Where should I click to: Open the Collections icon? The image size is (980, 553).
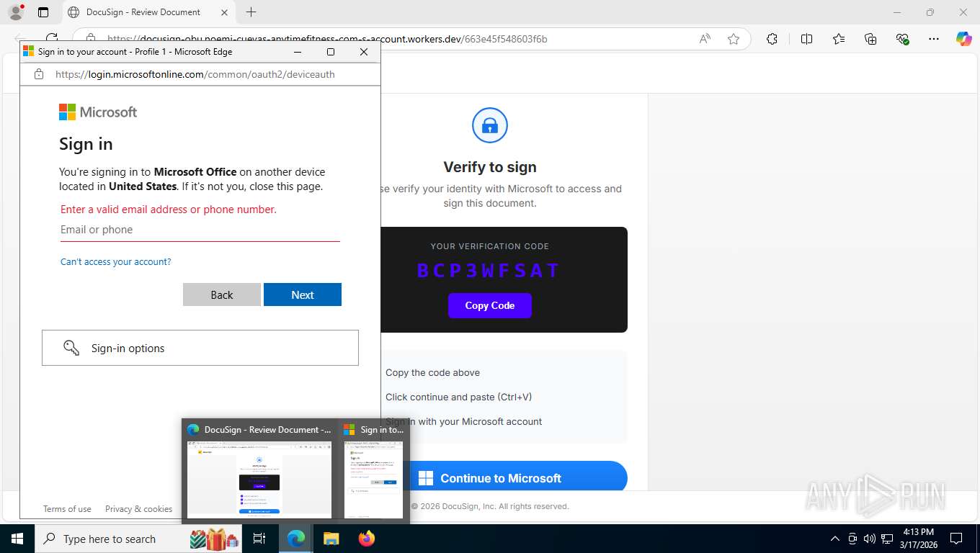point(870,39)
